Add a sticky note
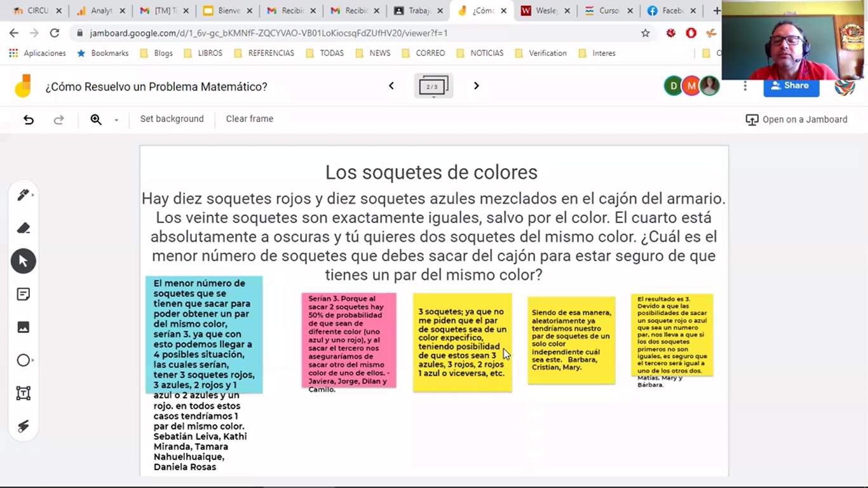 click(24, 294)
